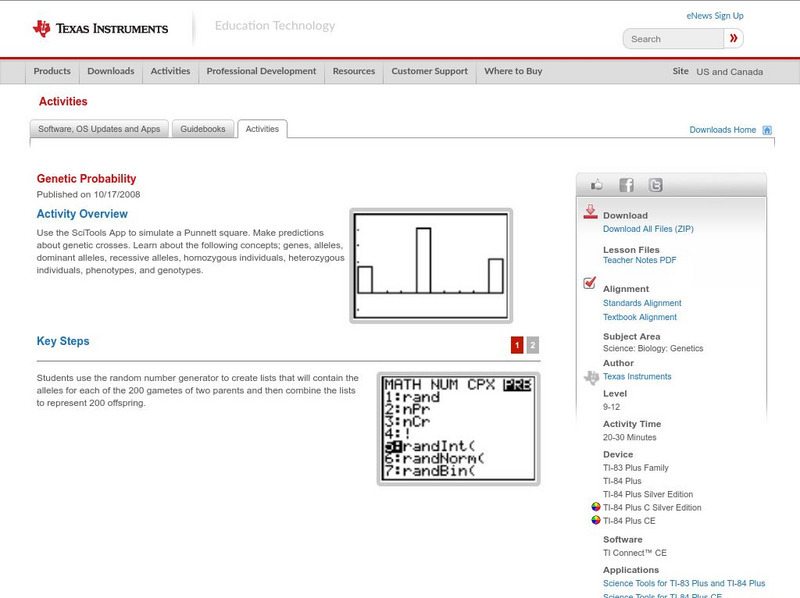The image size is (800, 598).
Task: Click into the Search text field
Action: 673,39
